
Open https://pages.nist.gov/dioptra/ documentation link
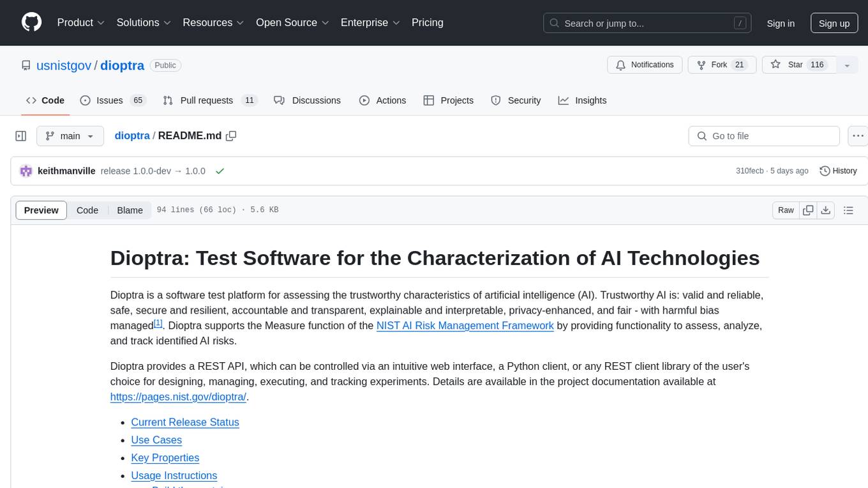point(178,397)
